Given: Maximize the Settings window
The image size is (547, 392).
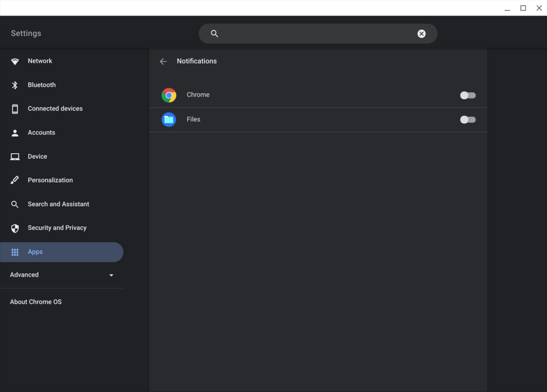Looking at the screenshot, I should coord(523,8).
